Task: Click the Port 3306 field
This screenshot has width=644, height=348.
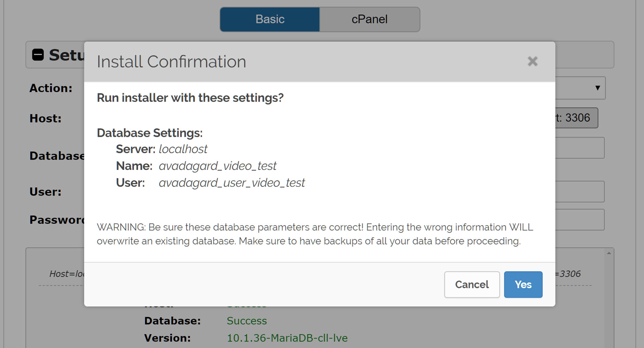Action: 576,118
